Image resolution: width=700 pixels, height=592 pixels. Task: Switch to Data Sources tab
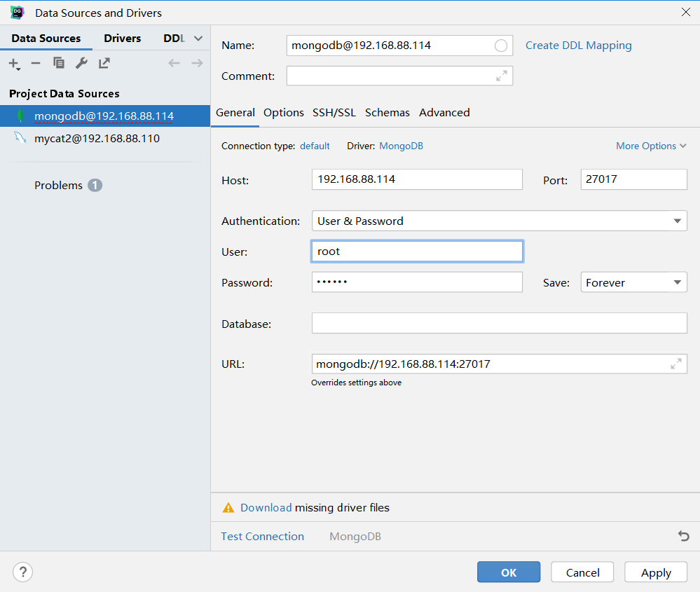click(x=46, y=39)
